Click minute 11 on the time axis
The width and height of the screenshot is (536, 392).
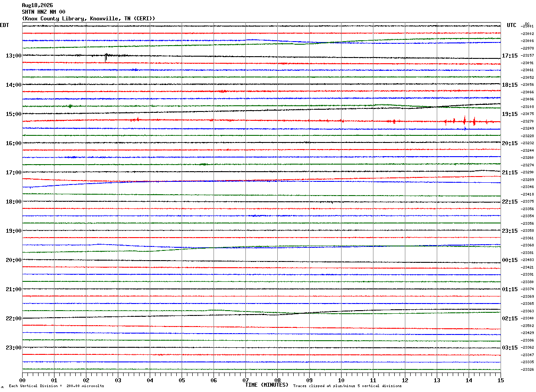(x=373, y=380)
